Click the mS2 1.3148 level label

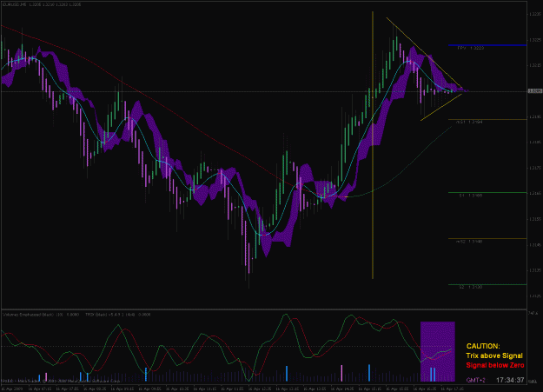pyautogui.click(x=469, y=242)
